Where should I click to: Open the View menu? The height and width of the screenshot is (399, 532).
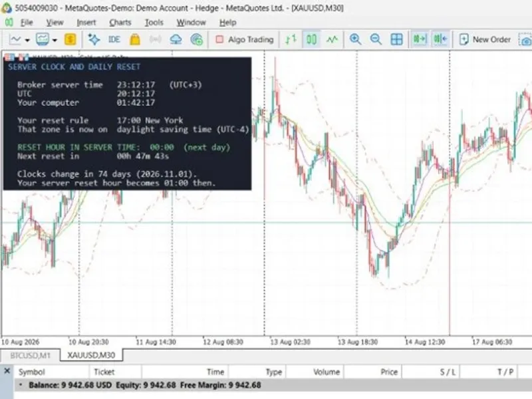click(55, 23)
